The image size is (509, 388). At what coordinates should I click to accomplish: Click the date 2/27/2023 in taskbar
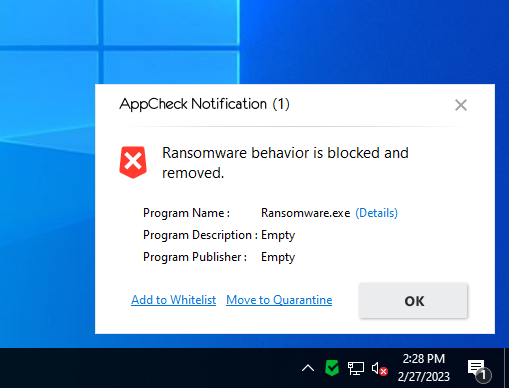[x=423, y=377]
